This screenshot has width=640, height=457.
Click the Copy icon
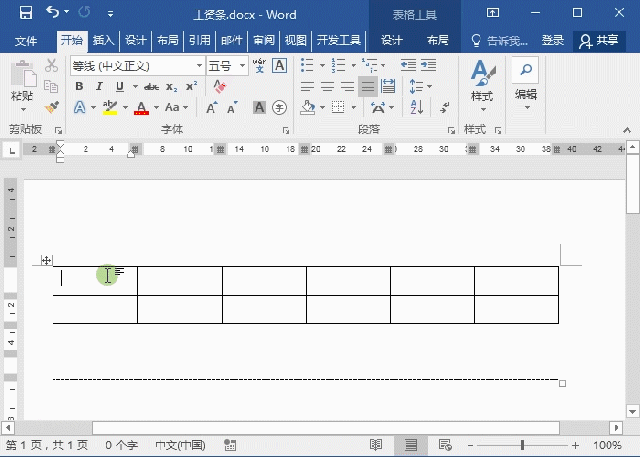[51, 86]
